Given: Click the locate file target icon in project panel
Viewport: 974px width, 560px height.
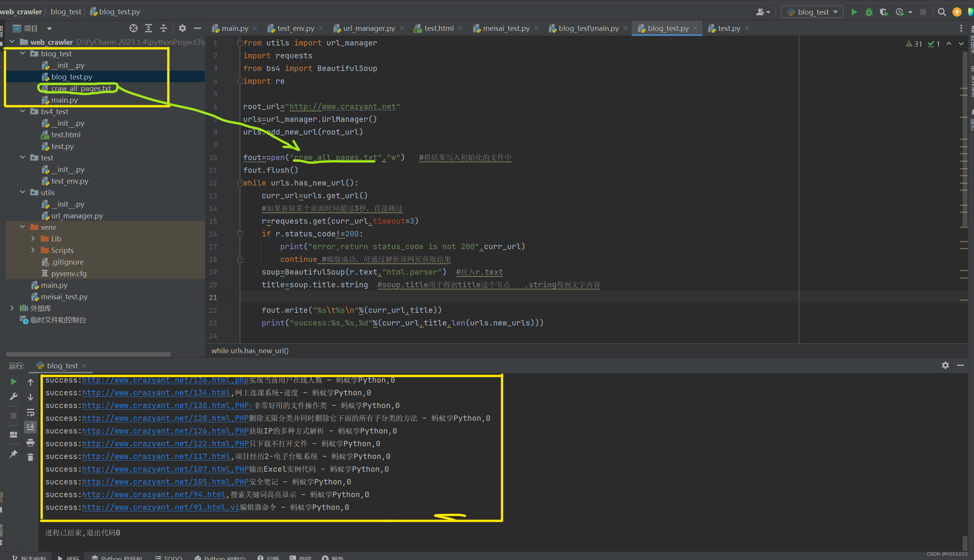Looking at the screenshot, I should pos(134,28).
